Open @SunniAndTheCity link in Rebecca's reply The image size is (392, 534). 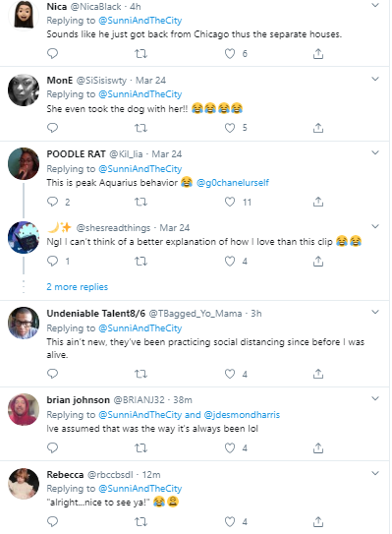(140, 489)
